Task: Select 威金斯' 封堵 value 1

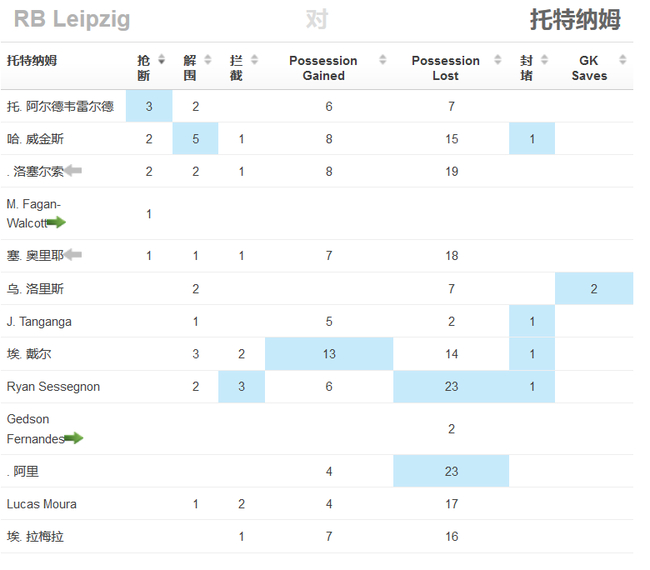Action: point(532,138)
